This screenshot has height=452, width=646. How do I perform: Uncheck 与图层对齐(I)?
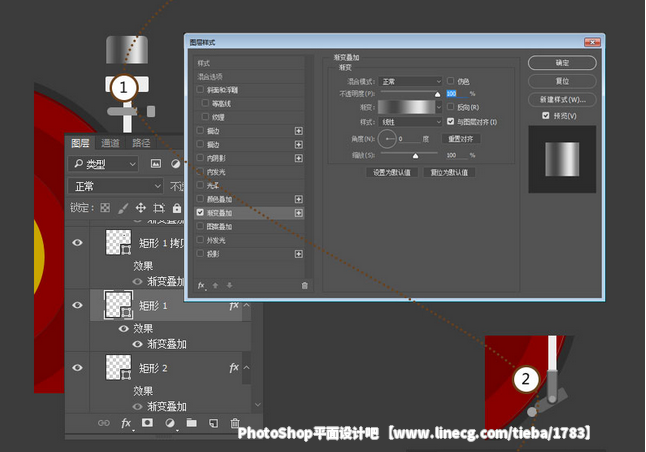coord(451,121)
